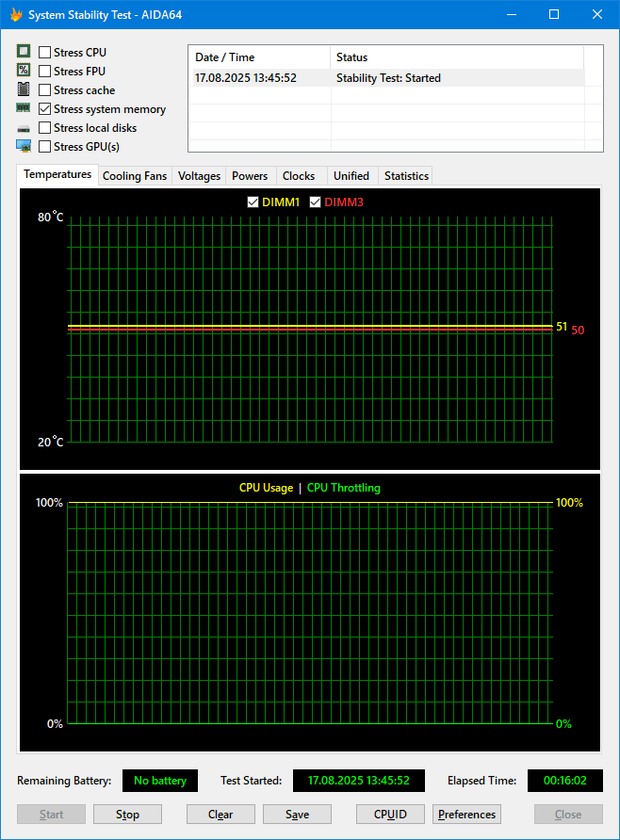620x840 pixels.
Task: Click the CPU Throttling legend label
Action: pos(344,488)
